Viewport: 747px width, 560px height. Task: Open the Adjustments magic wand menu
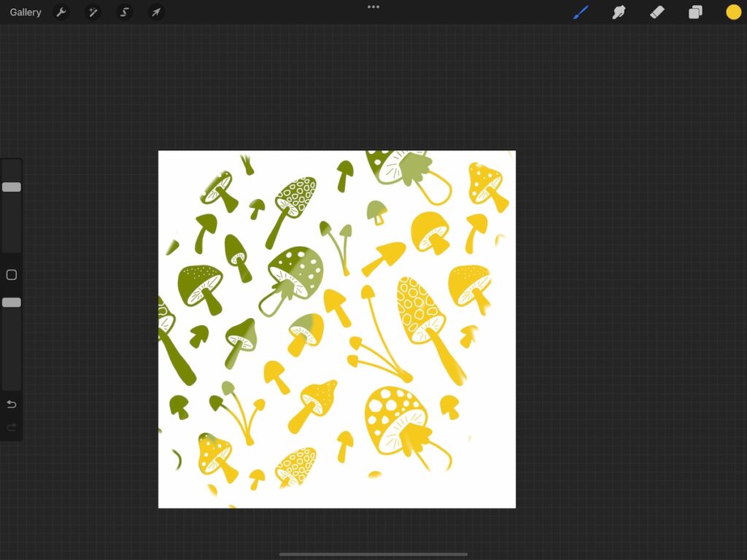click(93, 12)
